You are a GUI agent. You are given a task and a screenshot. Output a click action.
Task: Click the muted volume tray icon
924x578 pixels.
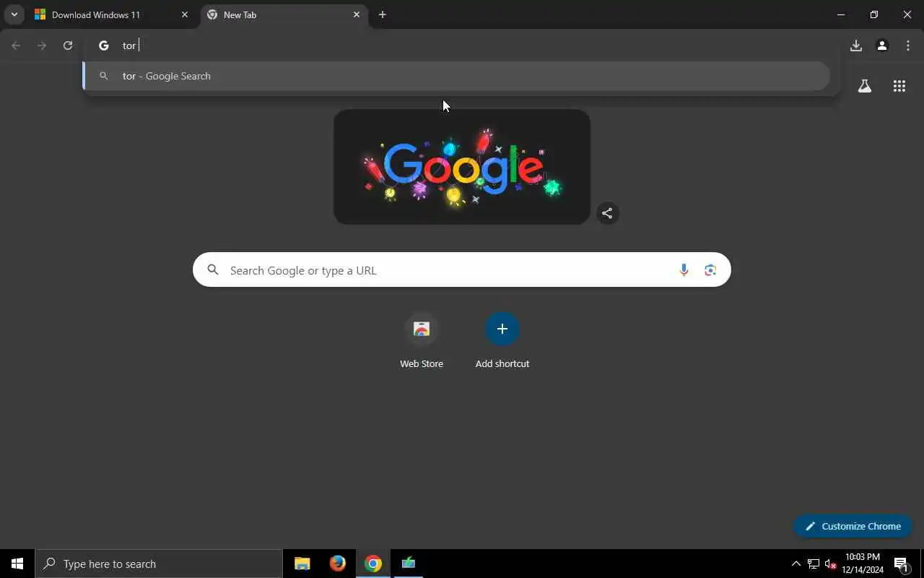[831, 564]
